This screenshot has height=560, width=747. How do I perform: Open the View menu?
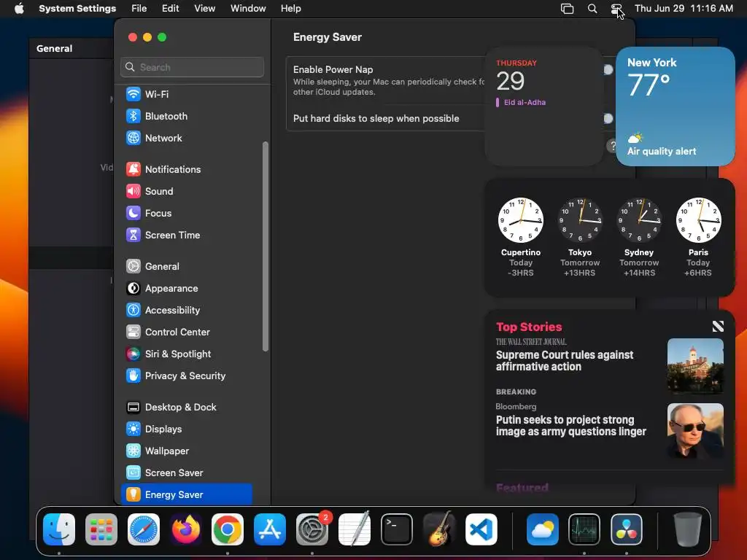tap(204, 9)
